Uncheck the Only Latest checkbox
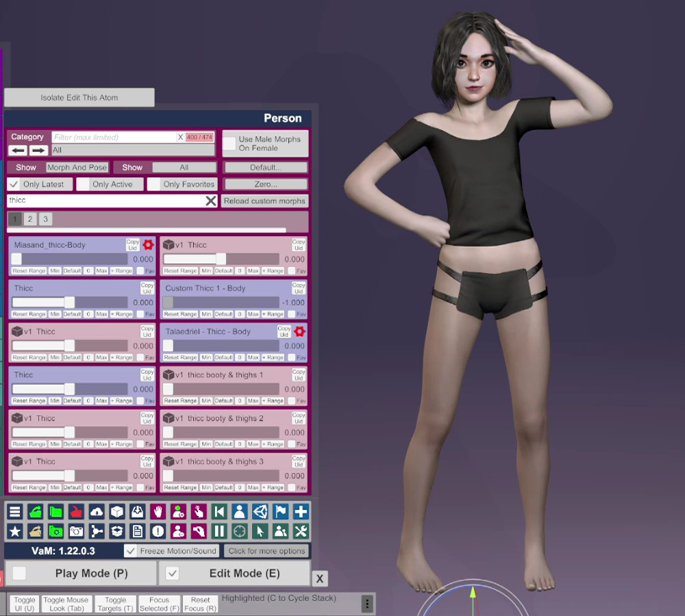The image size is (685, 616). pos(14,184)
